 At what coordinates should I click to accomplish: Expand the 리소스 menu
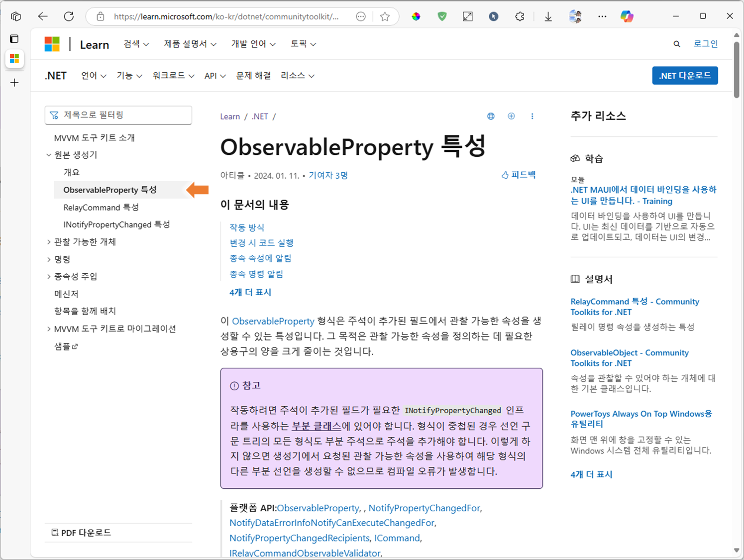pyautogui.click(x=297, y=76)
